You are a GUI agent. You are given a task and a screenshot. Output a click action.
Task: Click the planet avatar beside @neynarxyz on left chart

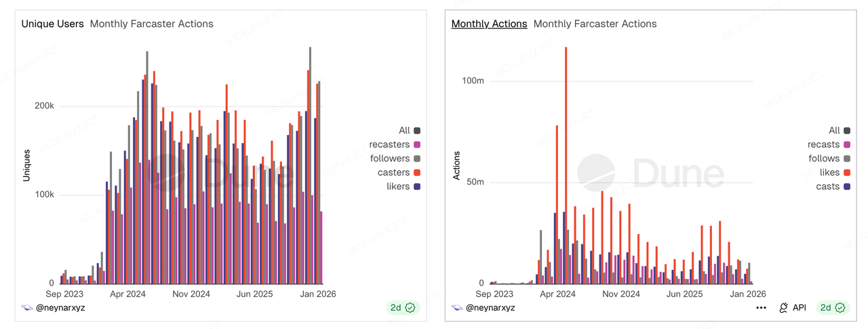27,307
